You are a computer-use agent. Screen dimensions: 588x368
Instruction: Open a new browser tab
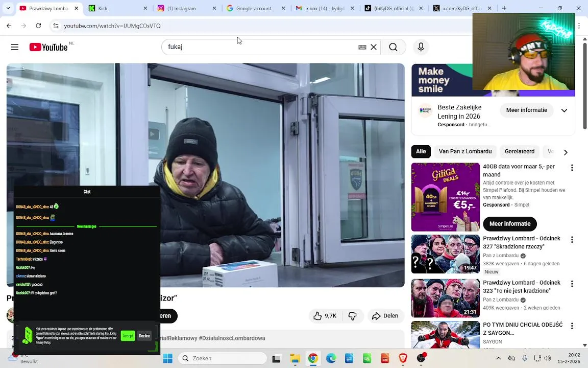point(504,8)
